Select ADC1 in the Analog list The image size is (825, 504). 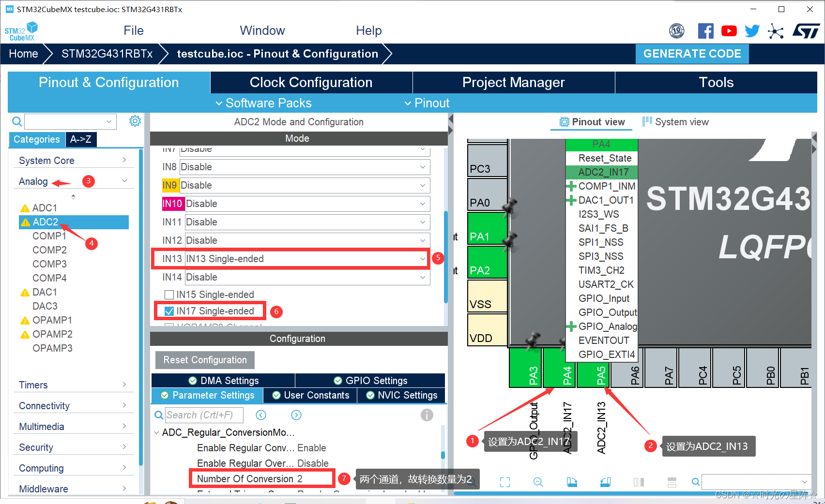pos(45,208)
